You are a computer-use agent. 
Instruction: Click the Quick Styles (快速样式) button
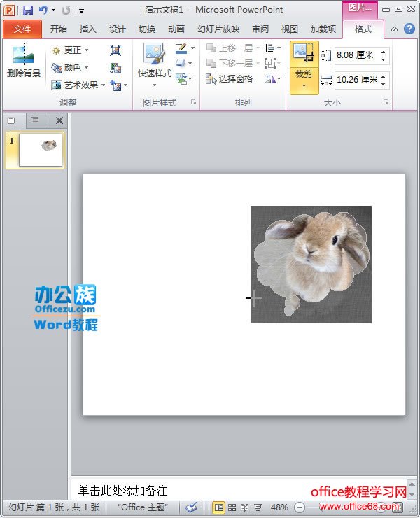[154, 64]
